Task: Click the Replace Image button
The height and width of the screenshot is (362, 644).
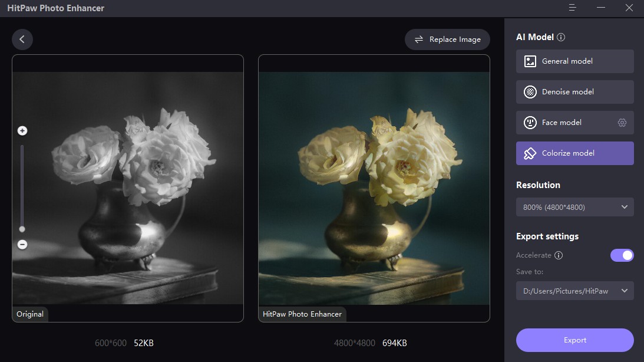Action: pyautogui.click(x=447, y=40)
